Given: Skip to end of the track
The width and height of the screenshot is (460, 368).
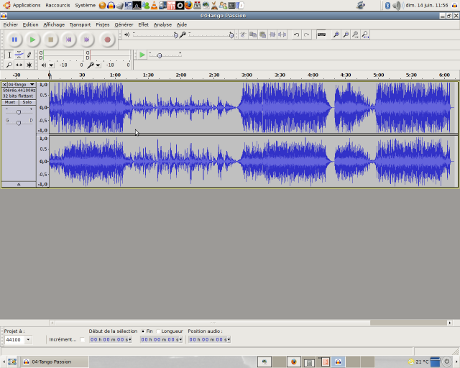Looking at the screenshot, I should point(87,40).
